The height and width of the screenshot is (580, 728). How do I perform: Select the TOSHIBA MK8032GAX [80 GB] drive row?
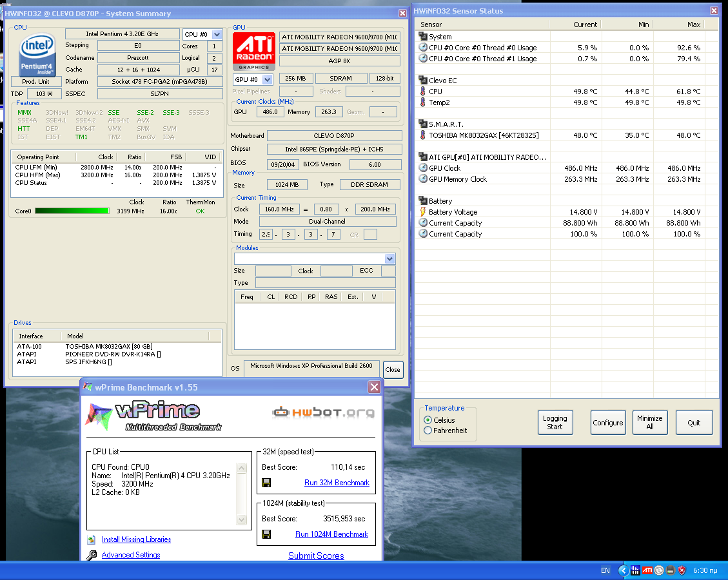click(117, 346)
